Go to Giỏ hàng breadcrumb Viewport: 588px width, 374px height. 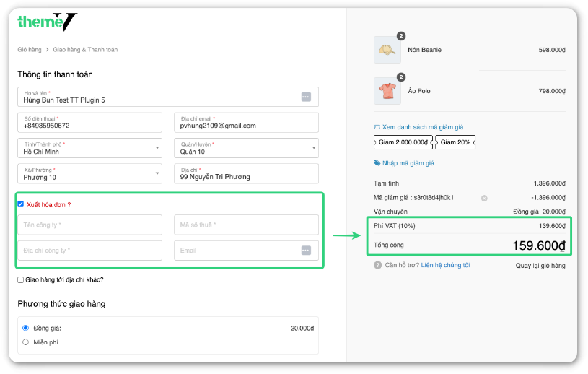point(30,50)
